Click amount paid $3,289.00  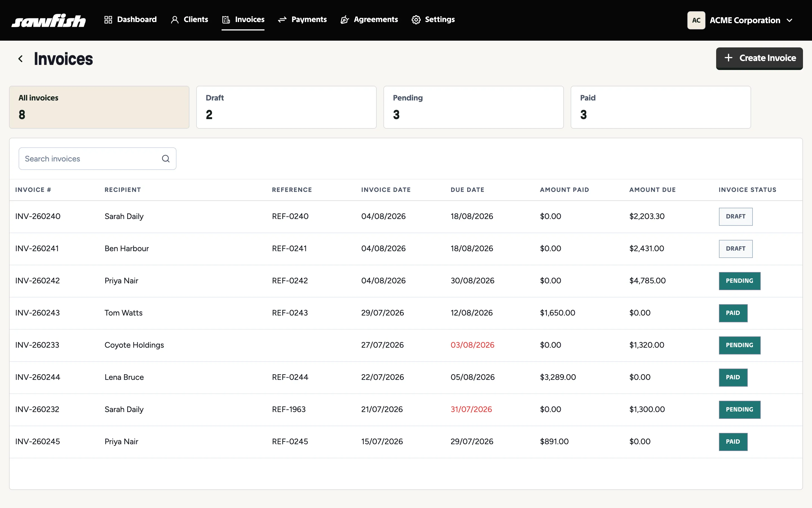(x=558, y=377)
